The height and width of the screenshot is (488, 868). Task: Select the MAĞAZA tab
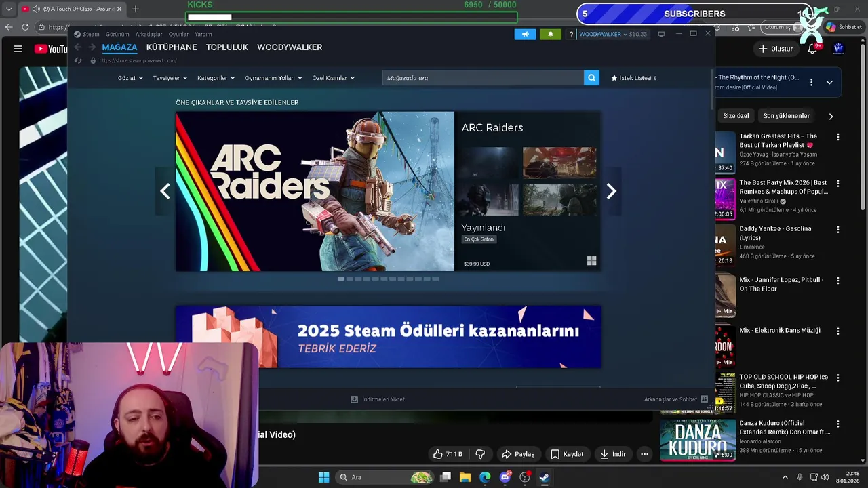click(119, 47)
